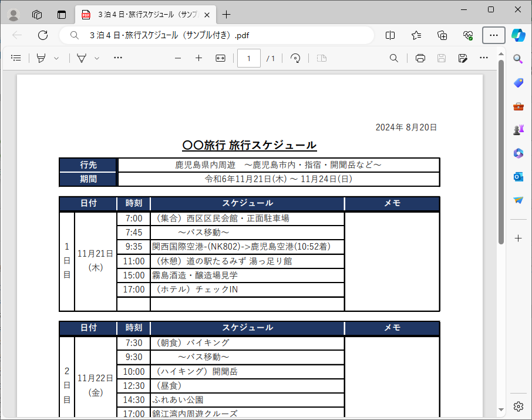This screenshot has width=532, height=420.
Task: Toggle Browser essentials panel
Action: click(x=468, y=35)
